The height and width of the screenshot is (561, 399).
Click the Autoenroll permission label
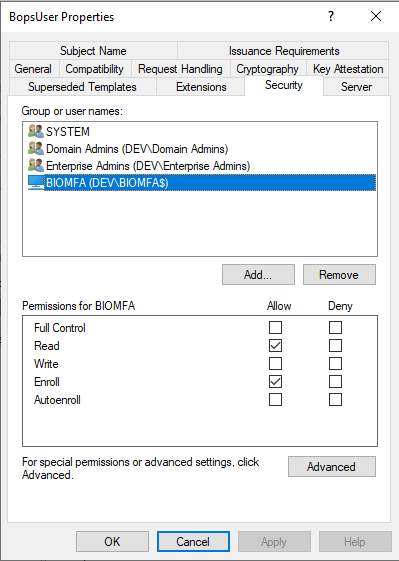57,400
